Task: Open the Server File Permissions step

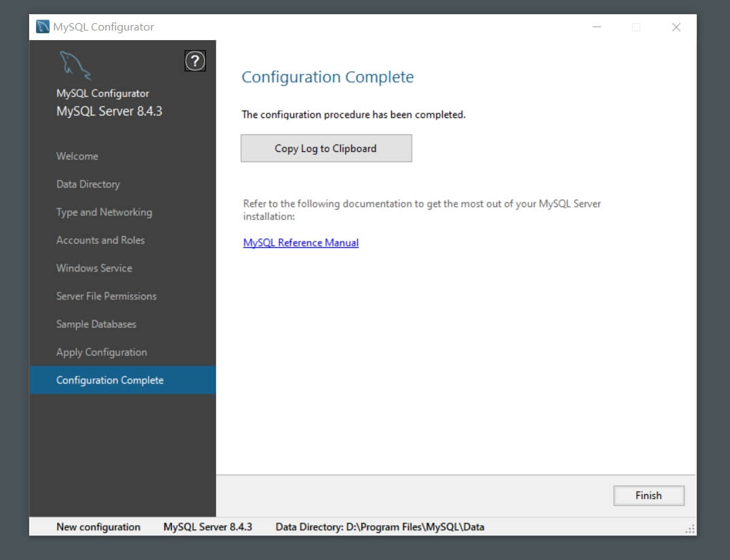Action: [106, 296]
